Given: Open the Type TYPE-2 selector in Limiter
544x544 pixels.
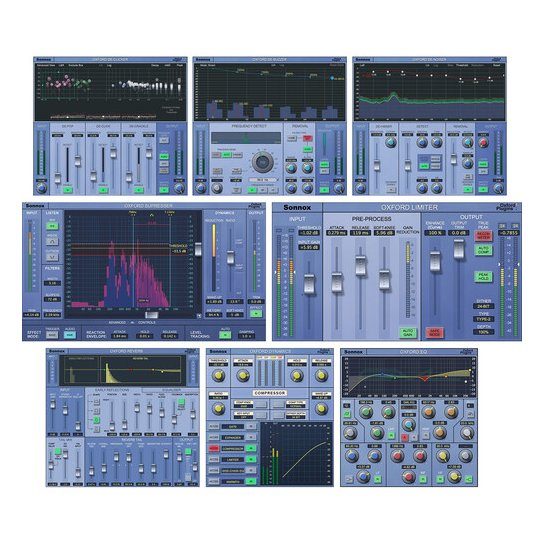Looking at the screenshot, I should coord(483,319).
